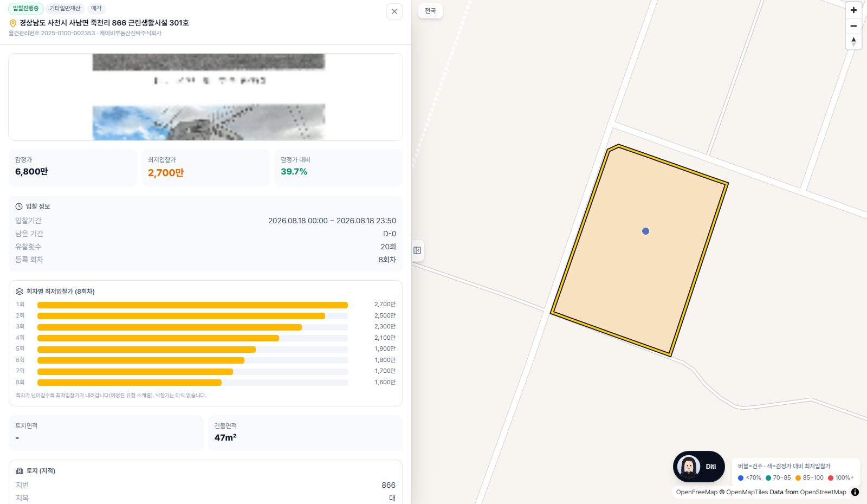Click the 1회 bid progress bar

192,305
